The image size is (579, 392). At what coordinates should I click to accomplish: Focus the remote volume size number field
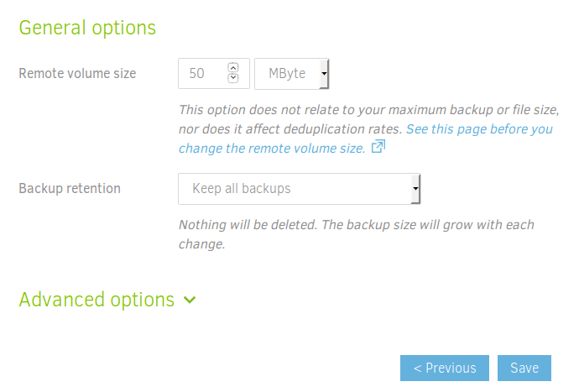[202, 74]
